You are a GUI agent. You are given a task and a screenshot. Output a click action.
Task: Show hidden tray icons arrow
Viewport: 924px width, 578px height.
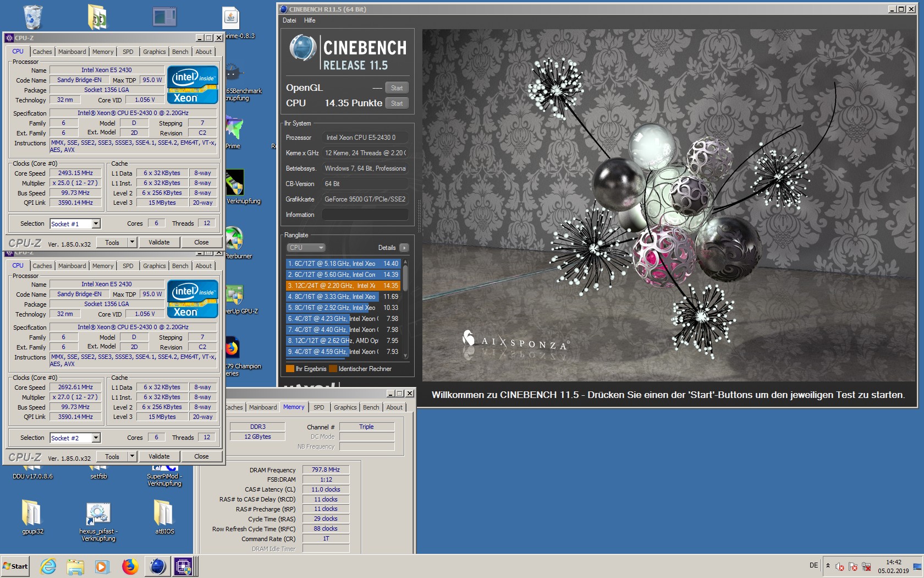point(828,565)
